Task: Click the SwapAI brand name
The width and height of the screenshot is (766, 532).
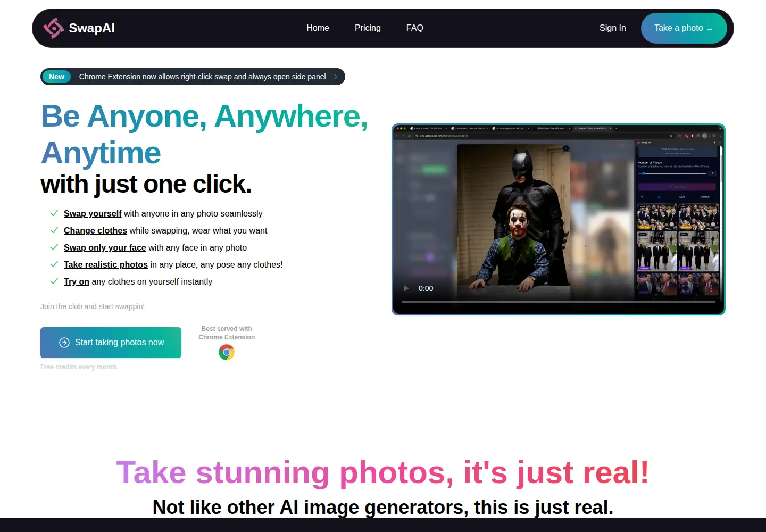Action: [91, 28]
